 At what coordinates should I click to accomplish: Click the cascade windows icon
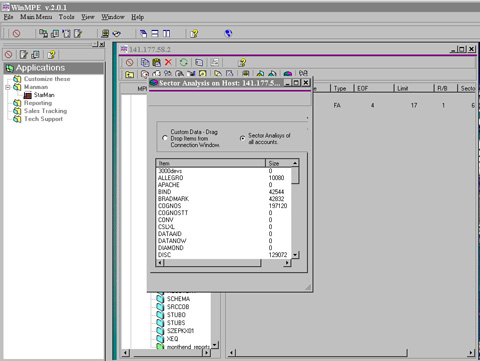coord(143,33)
